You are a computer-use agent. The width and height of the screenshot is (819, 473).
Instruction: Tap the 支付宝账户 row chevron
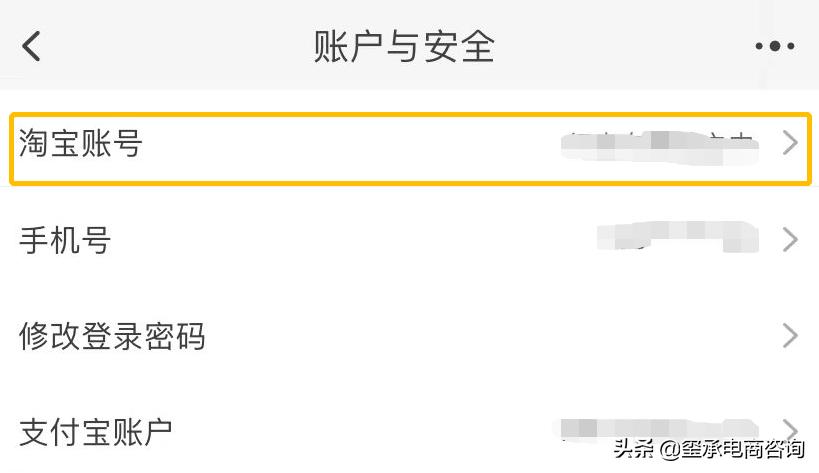pyautogui.click(x=790, y=428)
